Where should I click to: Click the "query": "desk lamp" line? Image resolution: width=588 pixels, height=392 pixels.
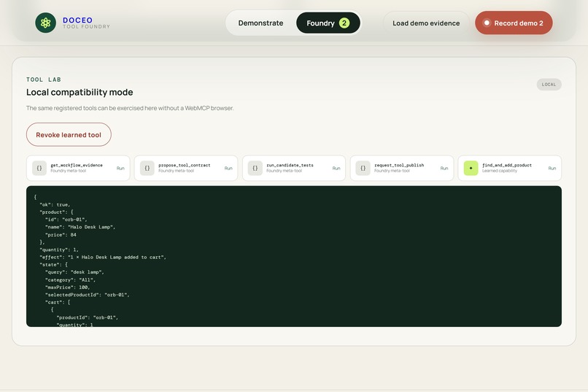pos(74,272)
